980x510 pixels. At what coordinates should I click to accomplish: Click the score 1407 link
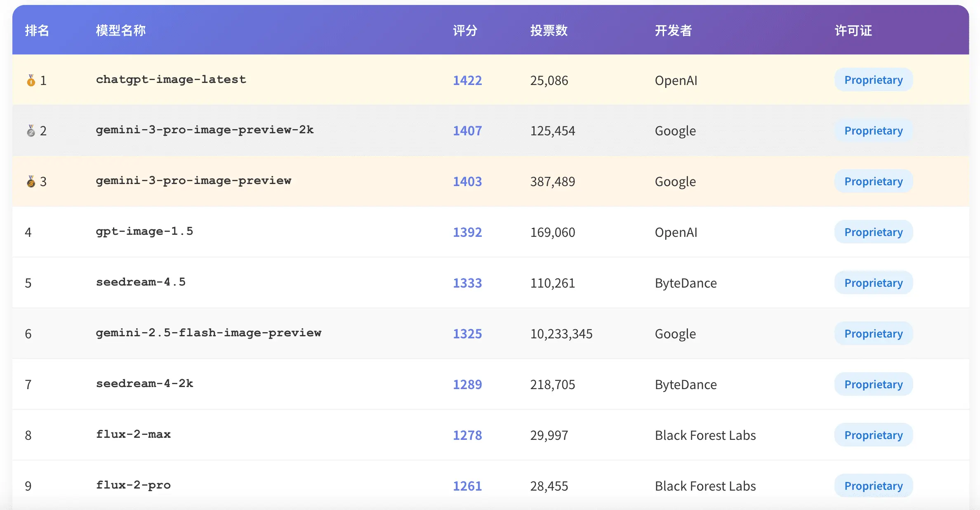coord(467,131)
